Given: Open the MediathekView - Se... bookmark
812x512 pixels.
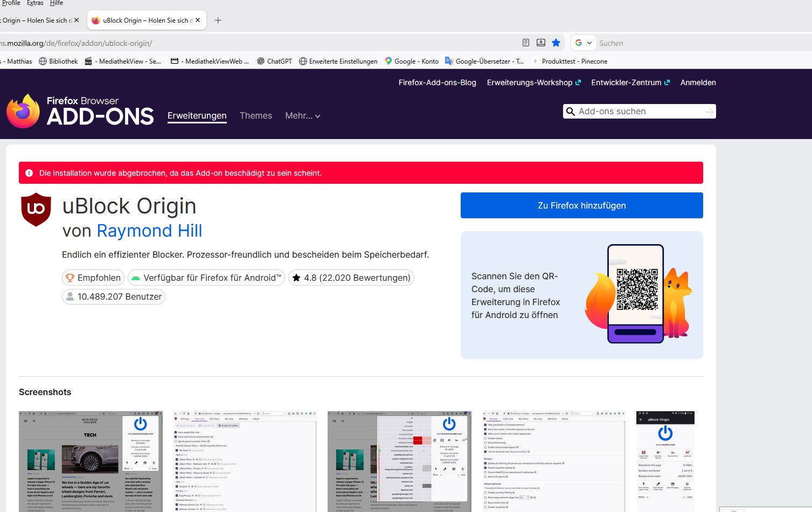Looking at the screenshot, I should (123, 61).
